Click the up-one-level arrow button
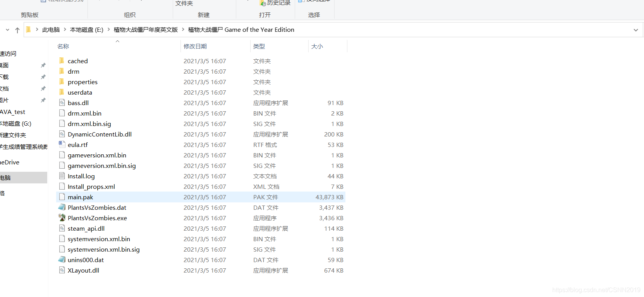 (17, 30)
